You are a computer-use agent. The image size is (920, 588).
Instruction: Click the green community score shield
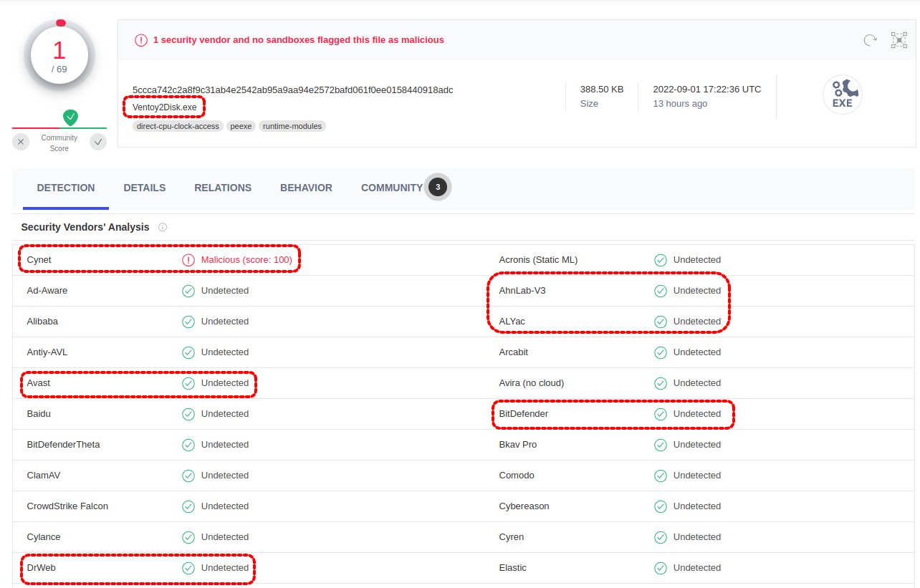(70, 117)
